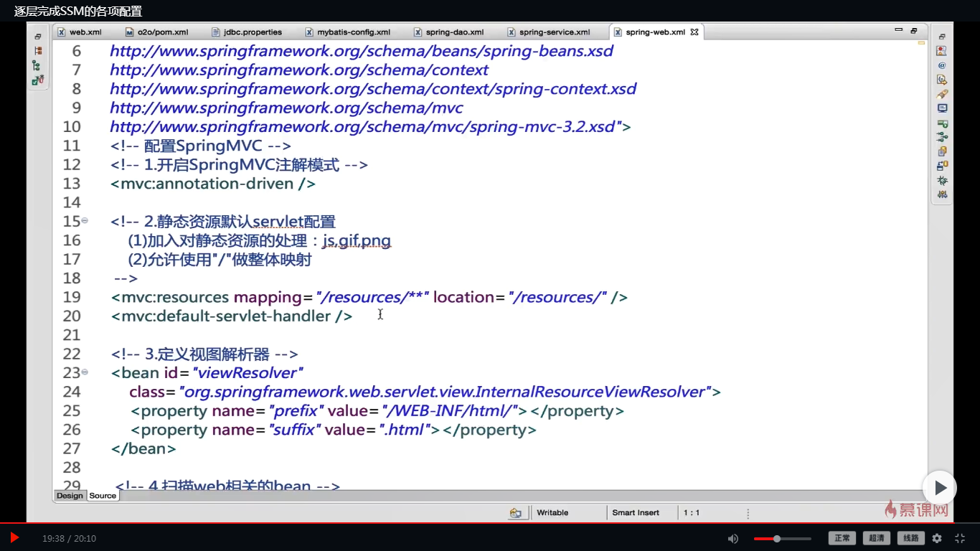This screenshot has width=980, height=551.
Task: Switch to the Design tab of the XML editor
Action: pyautogui.click(x=70, y=496)
